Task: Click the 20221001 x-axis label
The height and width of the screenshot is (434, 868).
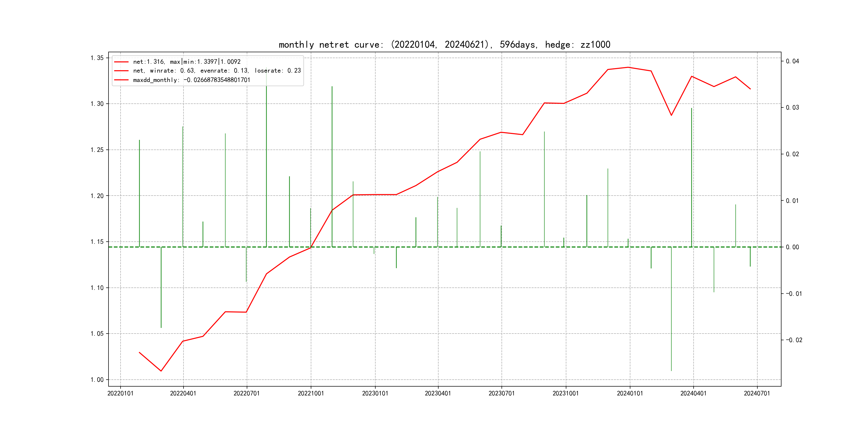Action: [x=311, y=394]
